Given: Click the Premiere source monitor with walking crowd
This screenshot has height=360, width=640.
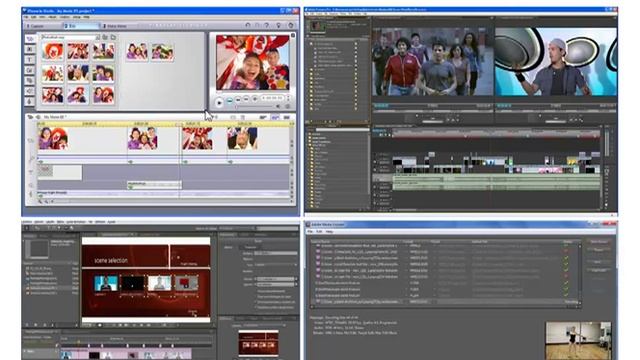Looking at the screenshot, I should 432,62.
